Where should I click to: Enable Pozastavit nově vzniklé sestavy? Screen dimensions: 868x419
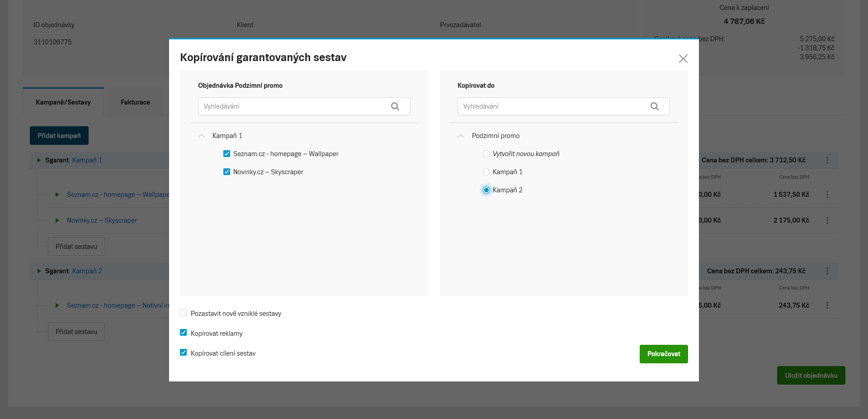[184, 313]
